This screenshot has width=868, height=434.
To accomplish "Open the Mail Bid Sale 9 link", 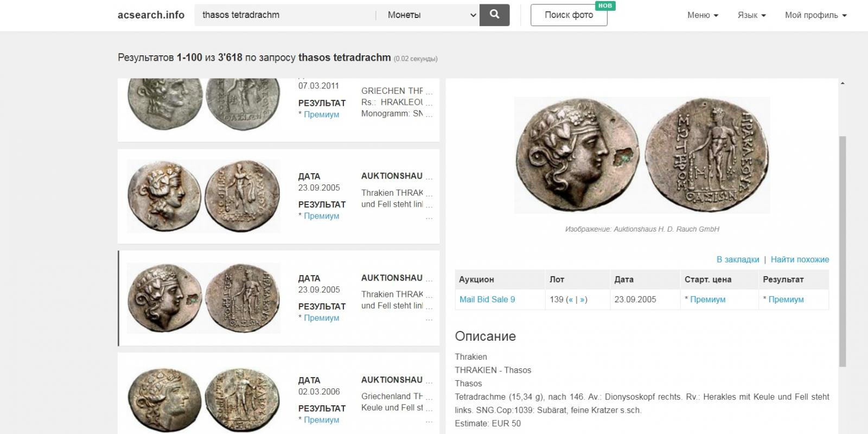I will pyautogui.click(x=487, y=299).
